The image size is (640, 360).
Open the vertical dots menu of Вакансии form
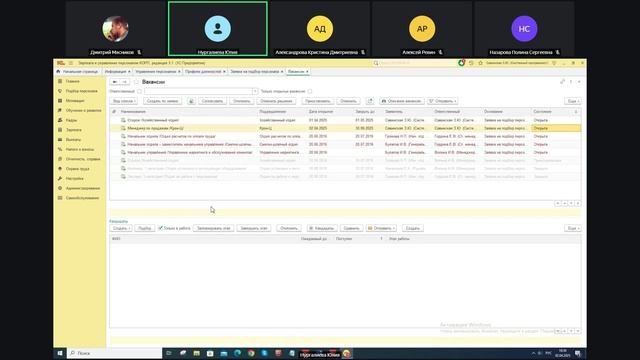point(571,82)
